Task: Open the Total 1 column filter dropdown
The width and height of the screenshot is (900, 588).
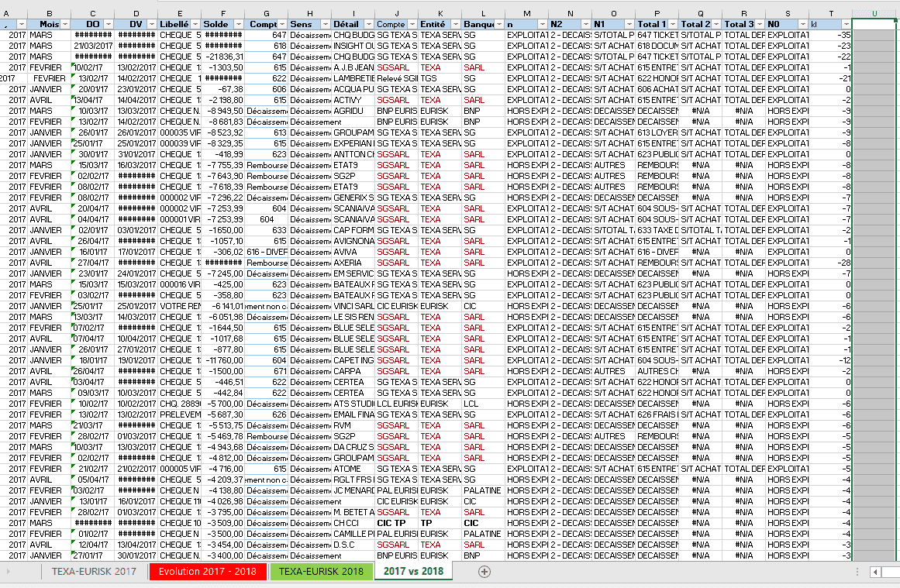Action: click(x=672, y=24)
